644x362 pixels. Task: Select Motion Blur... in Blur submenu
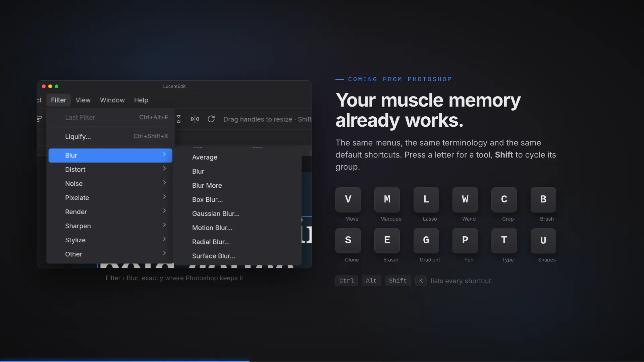click(238, 228)
